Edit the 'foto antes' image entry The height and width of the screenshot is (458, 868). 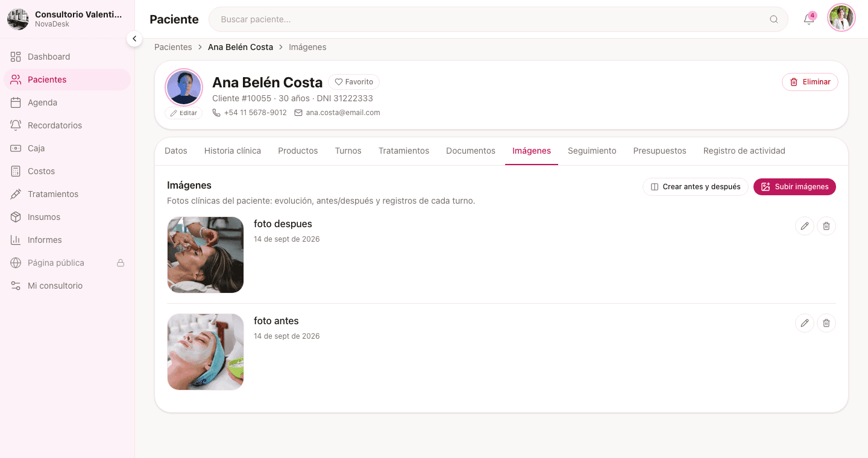pos(805,323)
